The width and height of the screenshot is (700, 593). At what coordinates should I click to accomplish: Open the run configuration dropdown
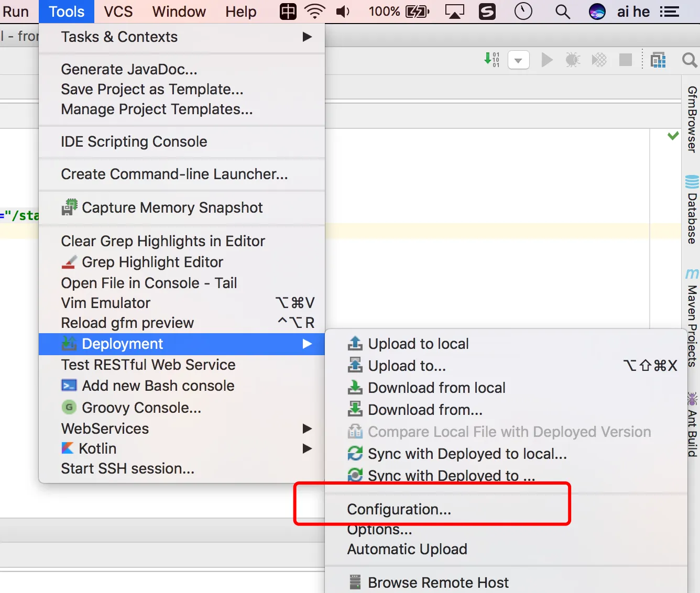(518, 60)
